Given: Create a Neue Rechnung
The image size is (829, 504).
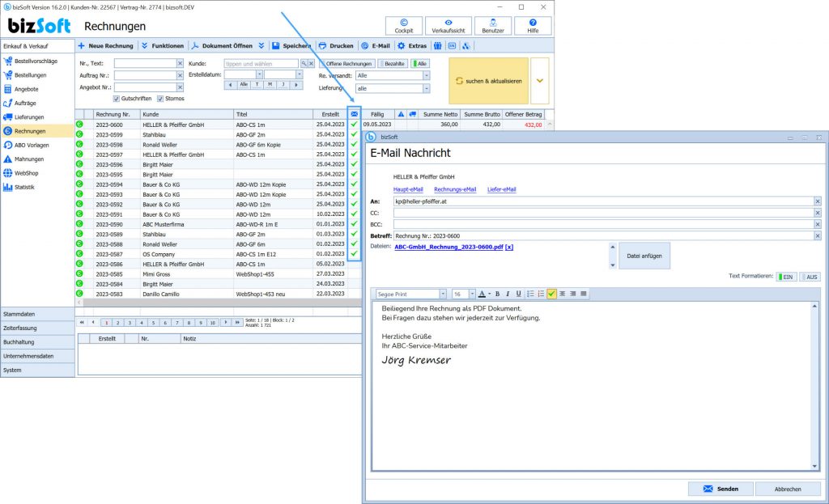Looking at the screenshot, I should pyautogui.click(x=106, y=46).
